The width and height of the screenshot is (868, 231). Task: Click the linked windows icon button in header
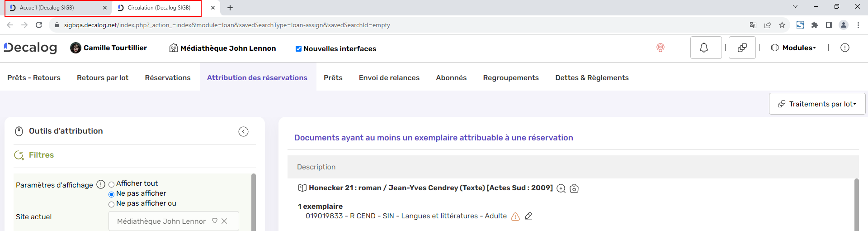(x=742, y=48)
